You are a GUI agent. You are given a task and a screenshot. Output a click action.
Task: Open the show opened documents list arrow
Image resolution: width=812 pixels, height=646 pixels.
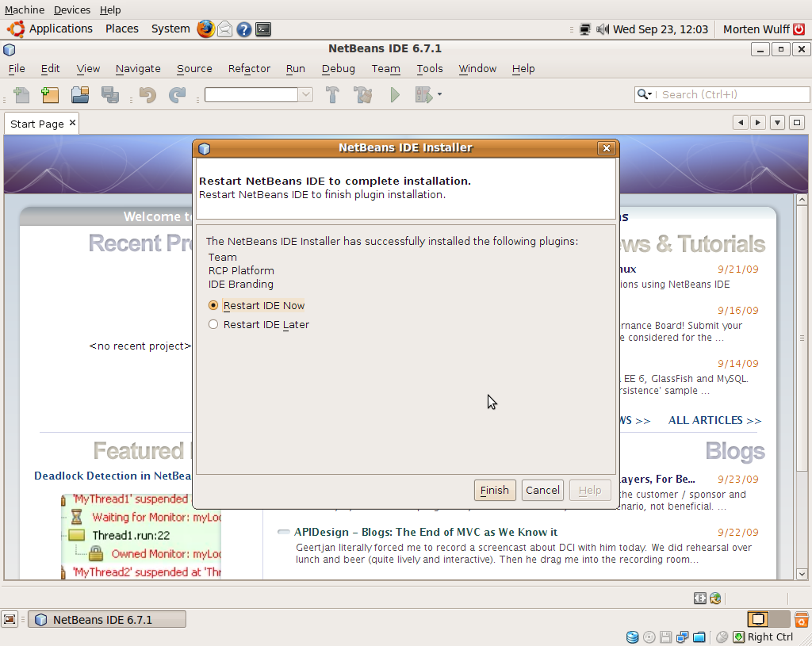[x=777, y=123]
